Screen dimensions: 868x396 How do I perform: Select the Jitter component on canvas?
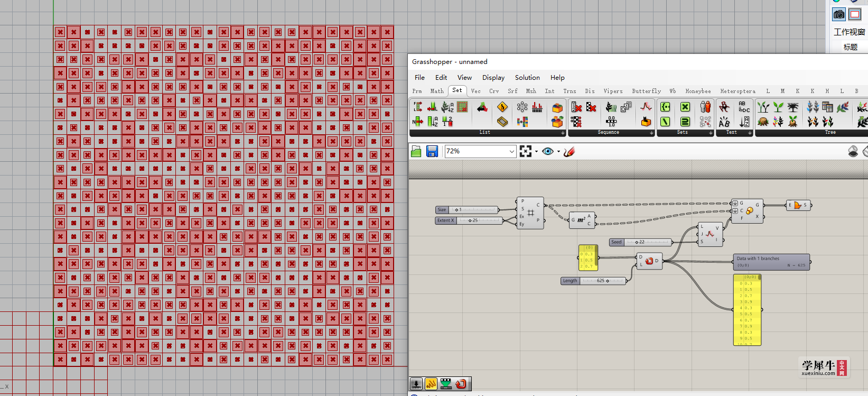(710, 235)
